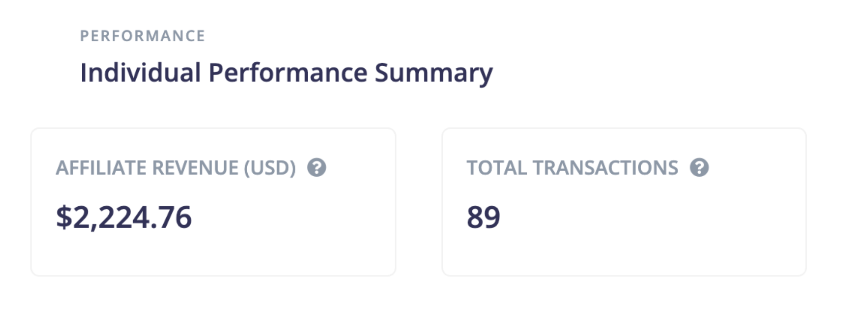Viewport: 868px width, 316px height.
Task: Click the TOTAL TRANSACTIONS label
Action: (x=572, y=168)
